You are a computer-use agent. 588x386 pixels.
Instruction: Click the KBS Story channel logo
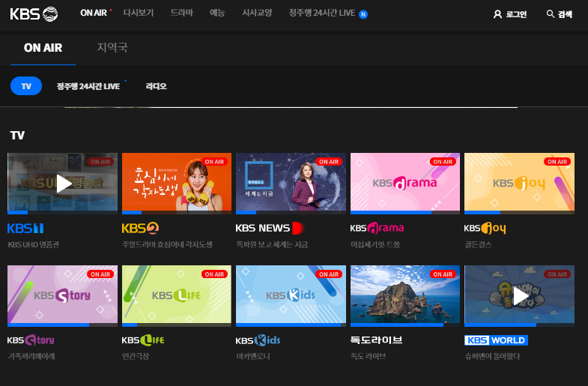point(31,340)
